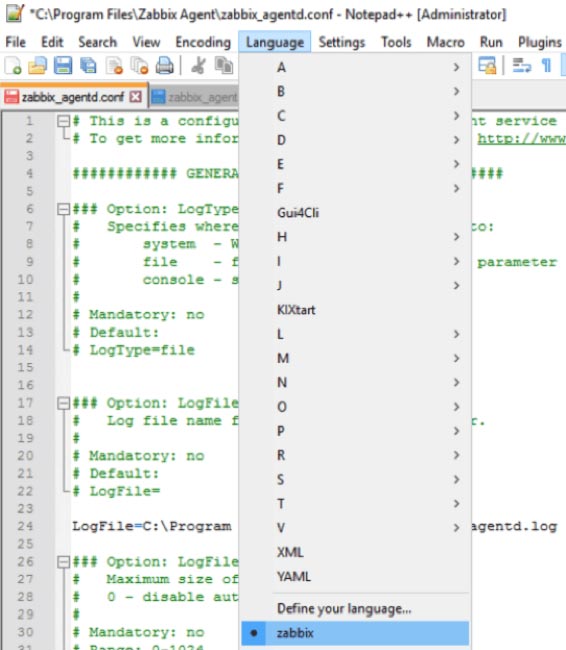
Task: Toggle Show All Characters pilcrow icon
Action: [547, 65]
